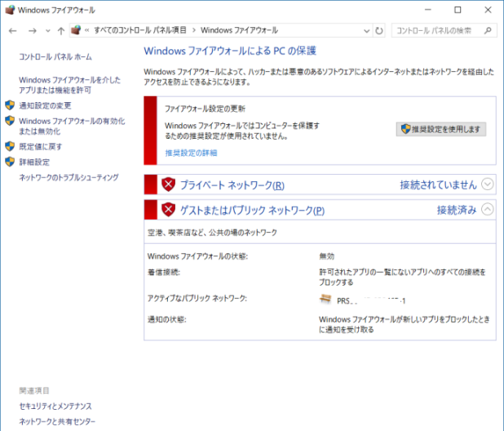Open recent locations dropdown arrow
Image resolution: width=504 pixels, height=431 pixels.
48,31
